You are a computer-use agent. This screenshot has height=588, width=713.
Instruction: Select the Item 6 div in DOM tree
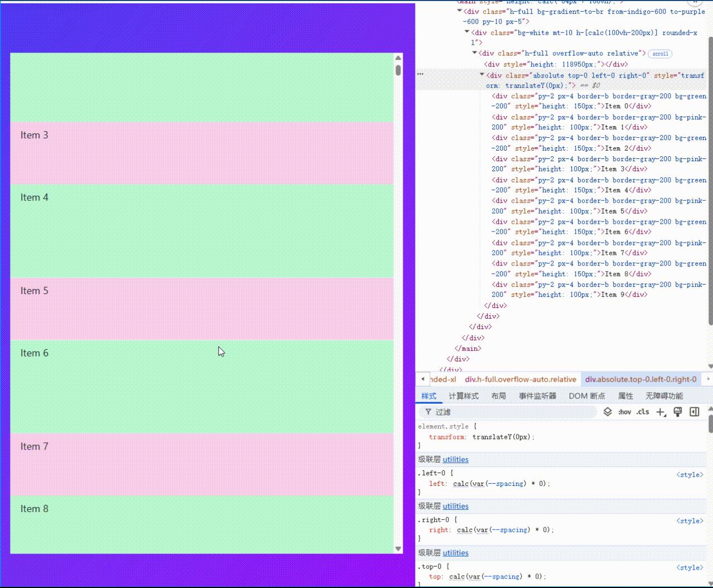[599, 227]
